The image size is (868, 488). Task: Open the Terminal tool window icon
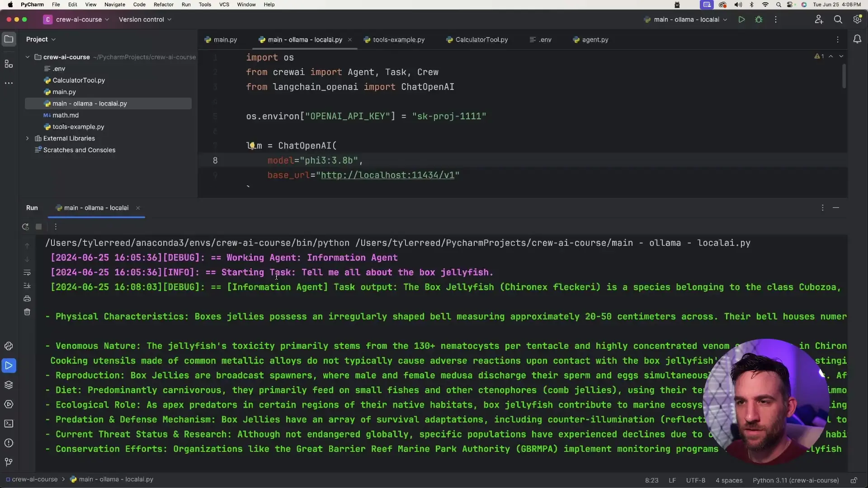[9, 424]
